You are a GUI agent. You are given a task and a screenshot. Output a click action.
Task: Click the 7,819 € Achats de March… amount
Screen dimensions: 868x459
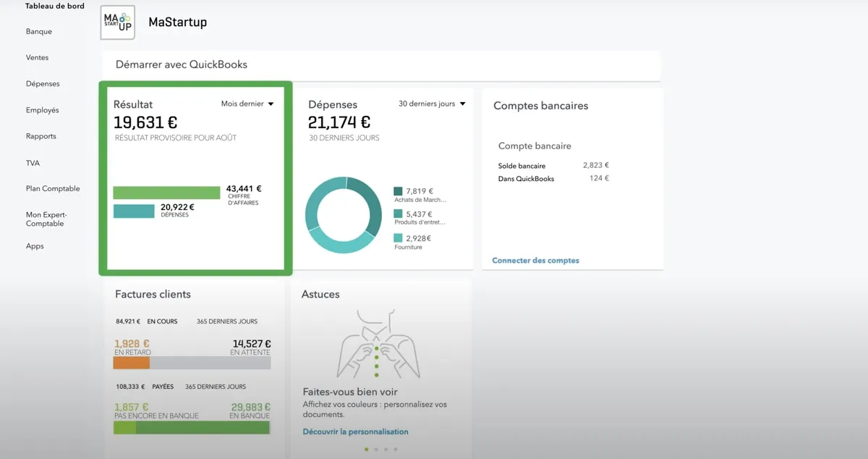click(420, 191)
